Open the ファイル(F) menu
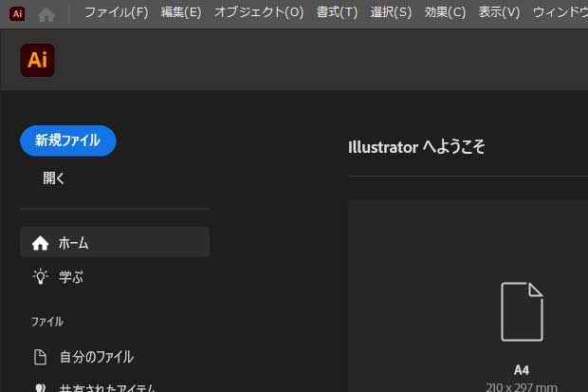Viewport: 588px width, 392px height. point(117,12)
